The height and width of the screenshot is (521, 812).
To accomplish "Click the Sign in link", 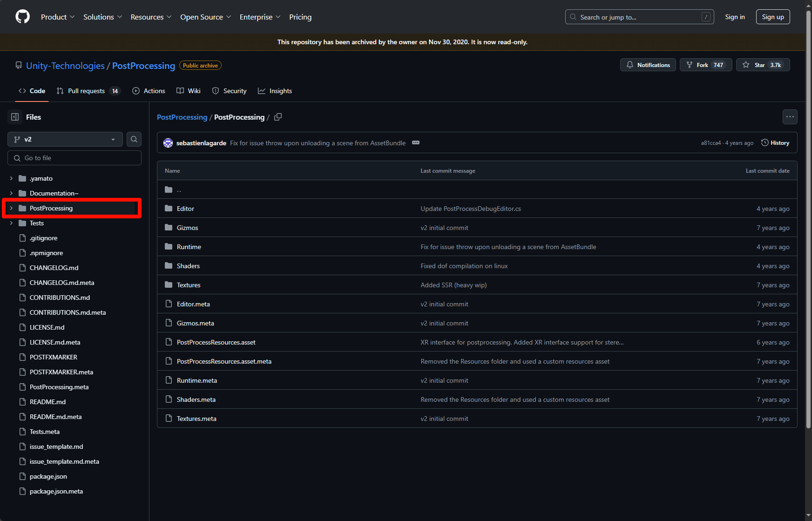I will (735, 17).
